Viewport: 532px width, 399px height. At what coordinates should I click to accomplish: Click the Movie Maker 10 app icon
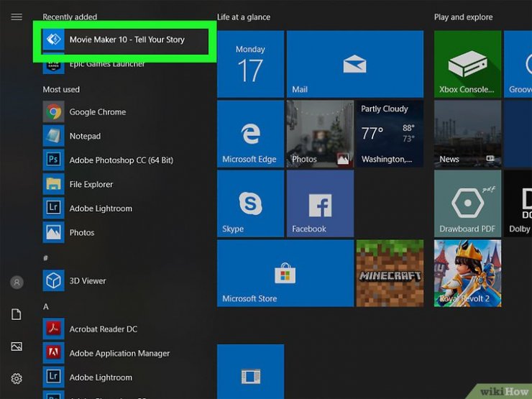54,40
